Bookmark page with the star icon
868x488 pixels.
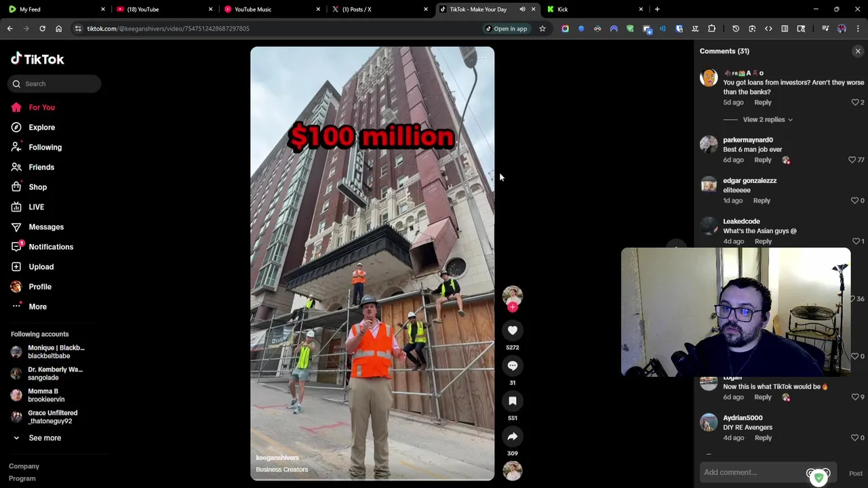click(x=542, y=28)
